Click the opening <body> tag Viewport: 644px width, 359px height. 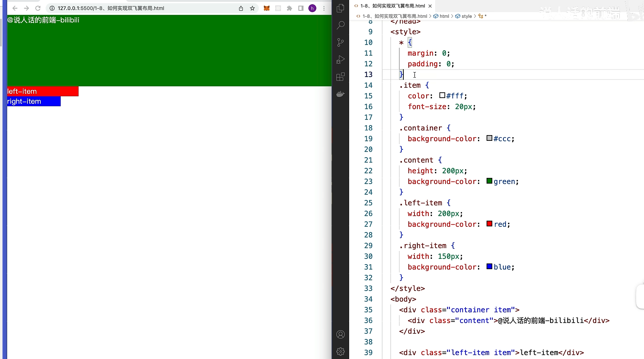pyautogui.click(x=403, y=299)
